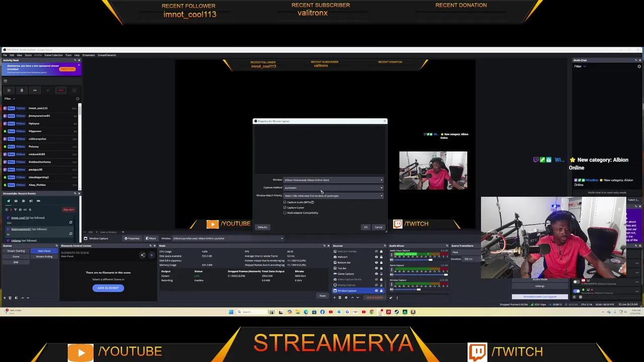Click OK in Properties dialog

click(x=366, y=227)
